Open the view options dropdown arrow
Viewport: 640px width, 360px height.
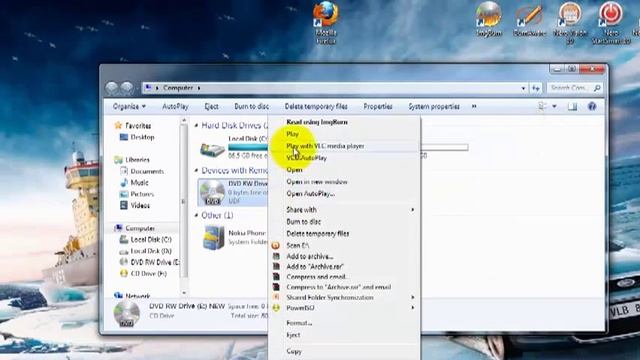click(554, 107)
